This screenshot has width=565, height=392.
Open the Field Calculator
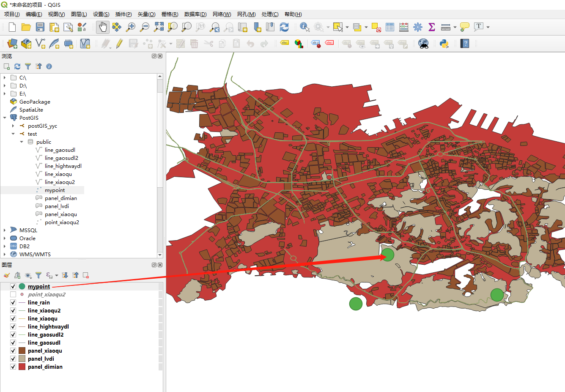click(403, 27)
